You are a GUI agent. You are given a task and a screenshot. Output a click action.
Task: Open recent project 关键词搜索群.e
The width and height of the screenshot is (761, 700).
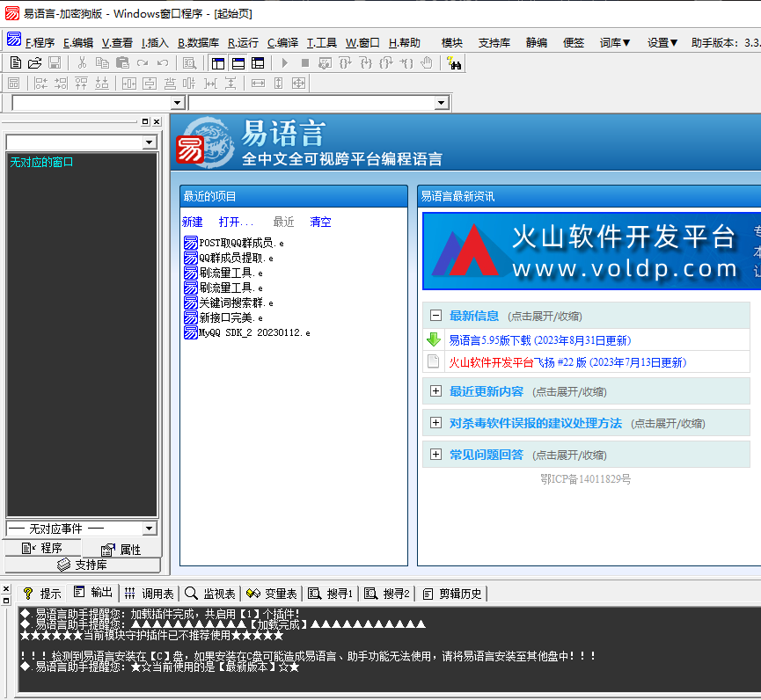[229, 303]
